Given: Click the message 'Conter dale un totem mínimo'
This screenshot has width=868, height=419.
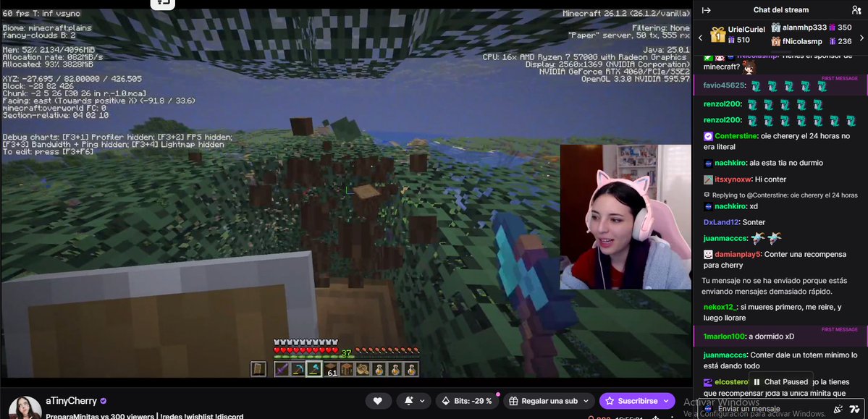Looking at the screenshot, I should 780,360.
